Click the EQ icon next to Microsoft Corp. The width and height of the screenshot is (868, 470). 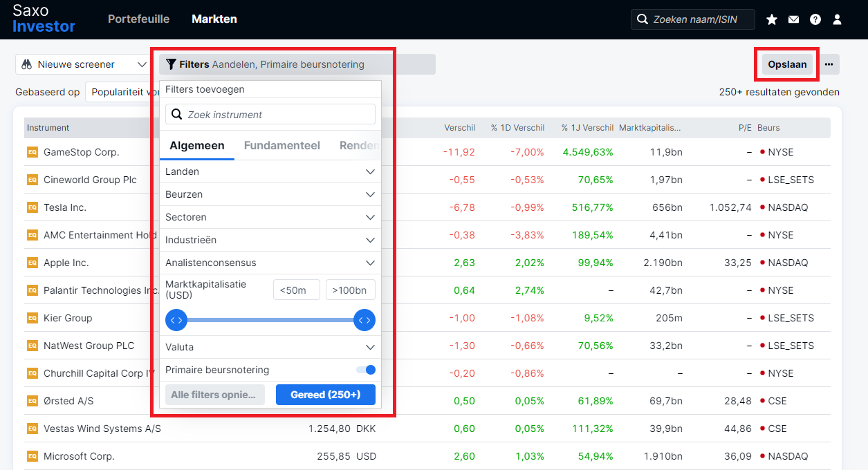point(32,456)
